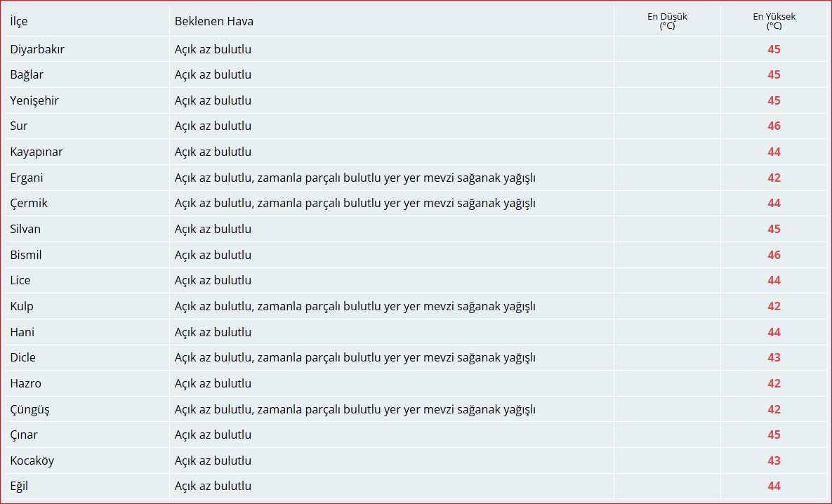
Task: Click the Hazro district name
Action: point(25,383)
